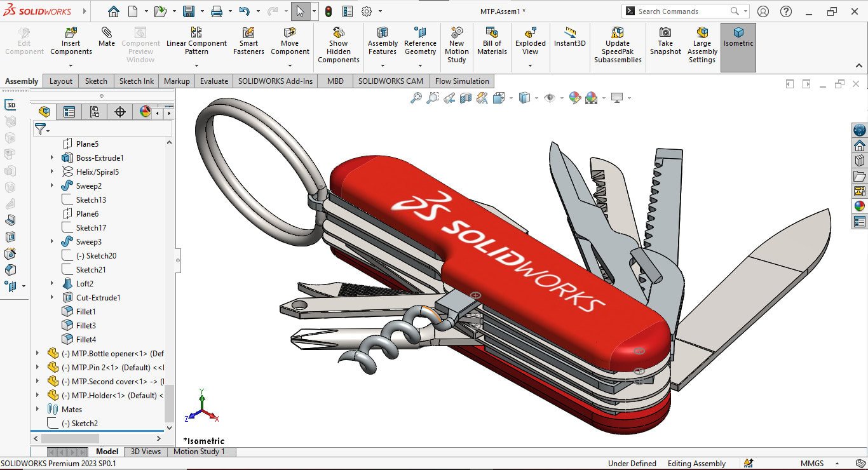Viewport: 868px width, 470px height.
Task: Select Fillet3 in the feature tree
Action: pos(86,326)
